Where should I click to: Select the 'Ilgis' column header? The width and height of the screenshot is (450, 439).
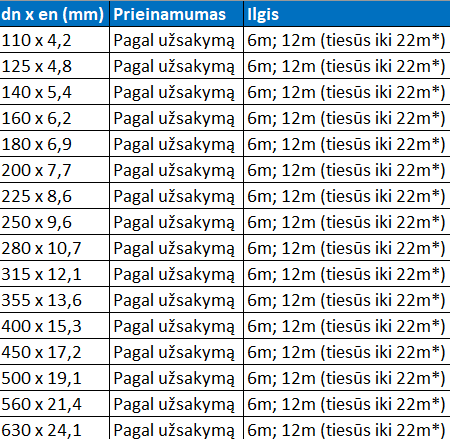click(x=347, y=14)
